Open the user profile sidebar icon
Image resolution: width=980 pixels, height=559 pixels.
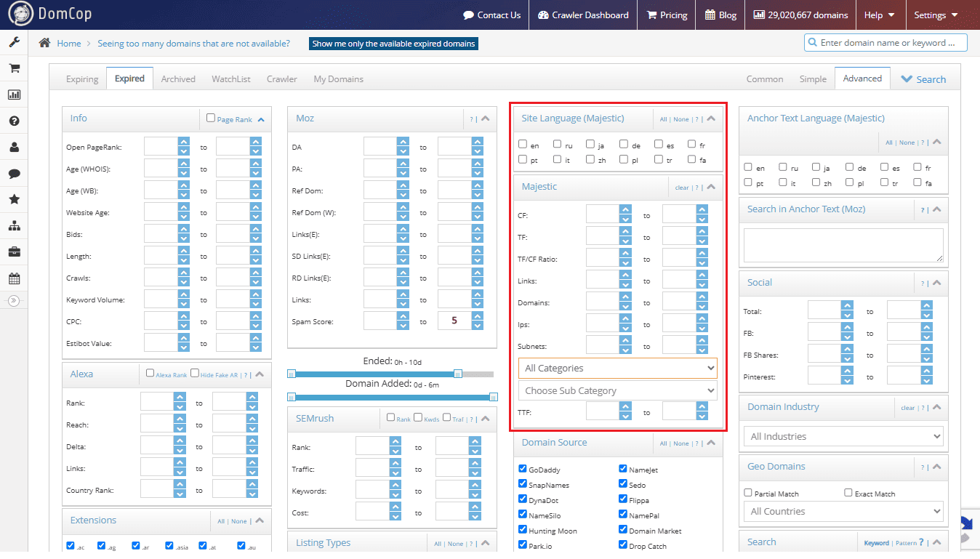tap(14, 148)
